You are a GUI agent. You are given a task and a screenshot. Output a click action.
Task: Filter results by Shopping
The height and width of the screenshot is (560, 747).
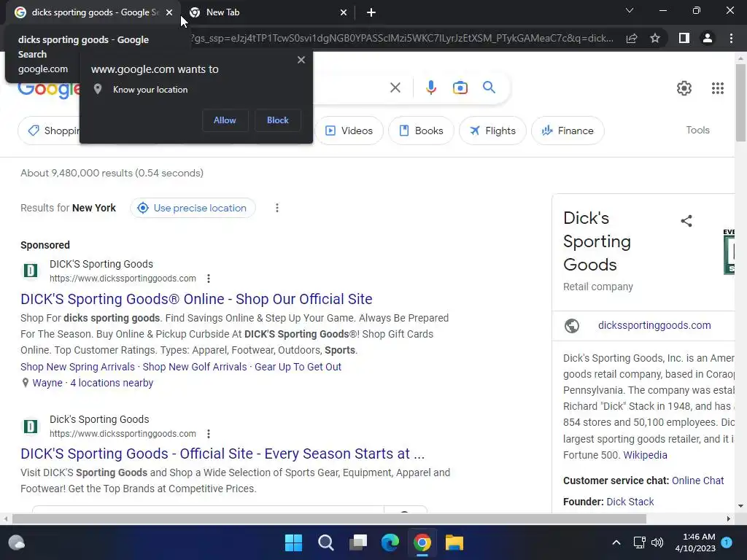point(49,131)
